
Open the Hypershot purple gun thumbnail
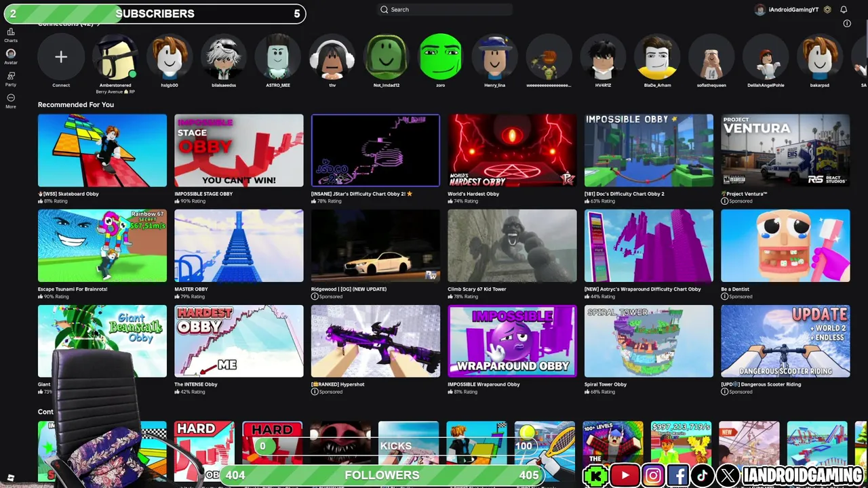click(376, 341)
